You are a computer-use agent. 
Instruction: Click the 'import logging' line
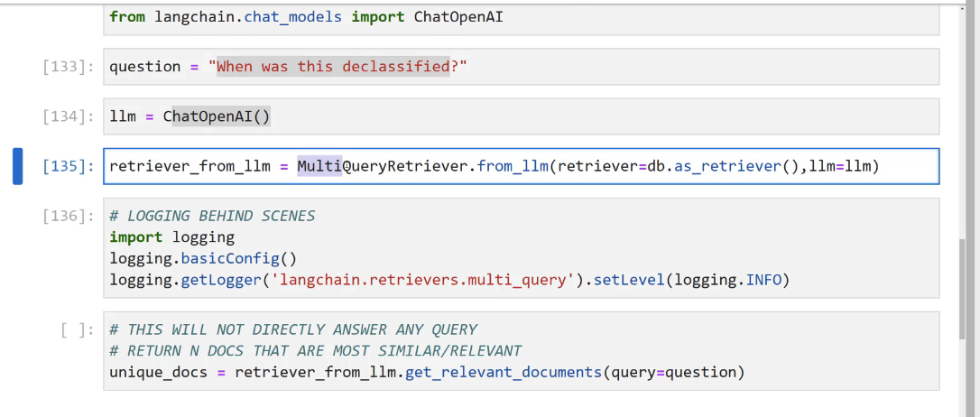point(171,237)
